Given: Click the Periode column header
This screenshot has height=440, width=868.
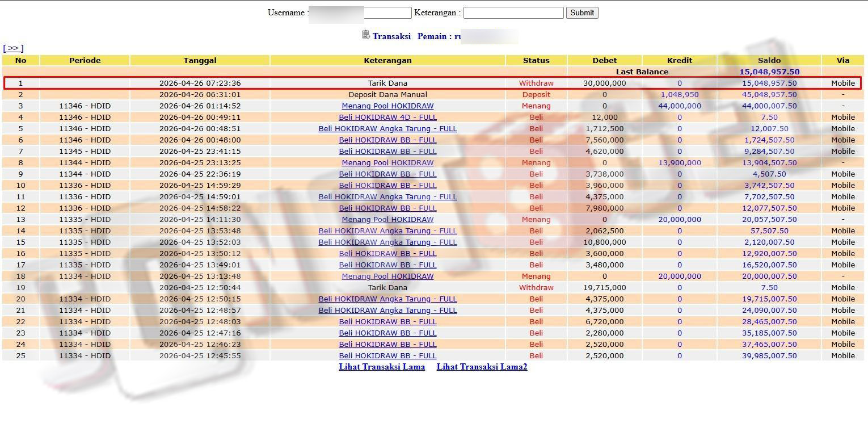Looking at the screenshot, I should (85, 60).
